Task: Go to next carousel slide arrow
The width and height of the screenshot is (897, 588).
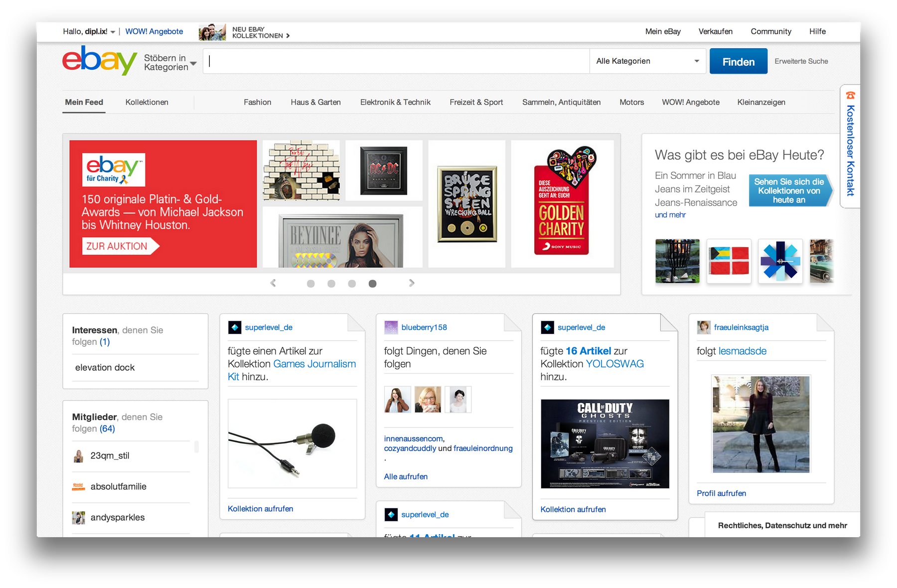Action: 412,283
